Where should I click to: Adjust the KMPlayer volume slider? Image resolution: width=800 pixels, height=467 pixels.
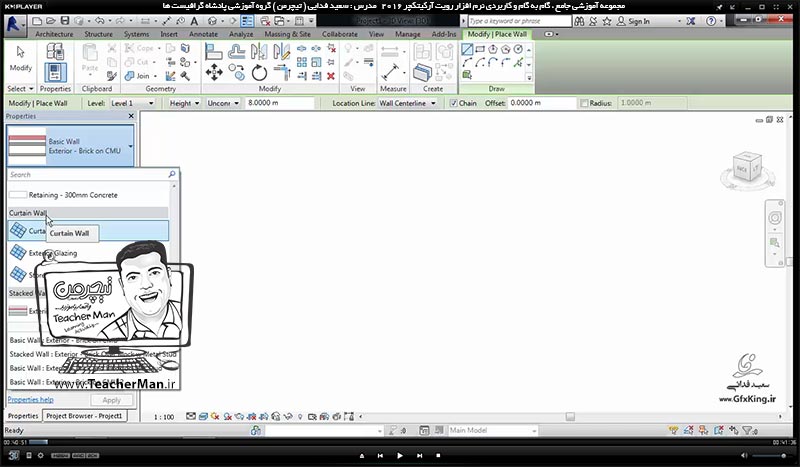(769, 455)
